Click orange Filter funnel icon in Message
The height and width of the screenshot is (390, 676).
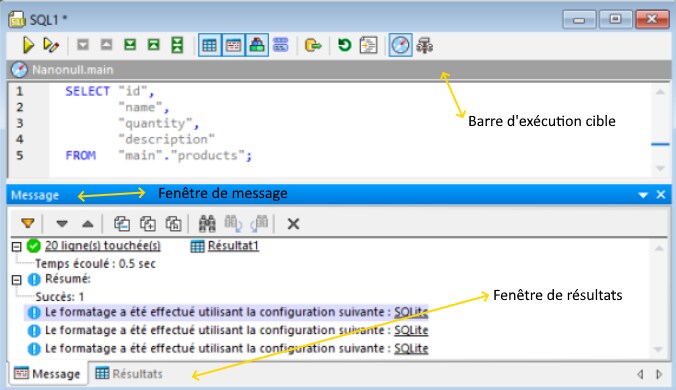(x=28, y=223)
